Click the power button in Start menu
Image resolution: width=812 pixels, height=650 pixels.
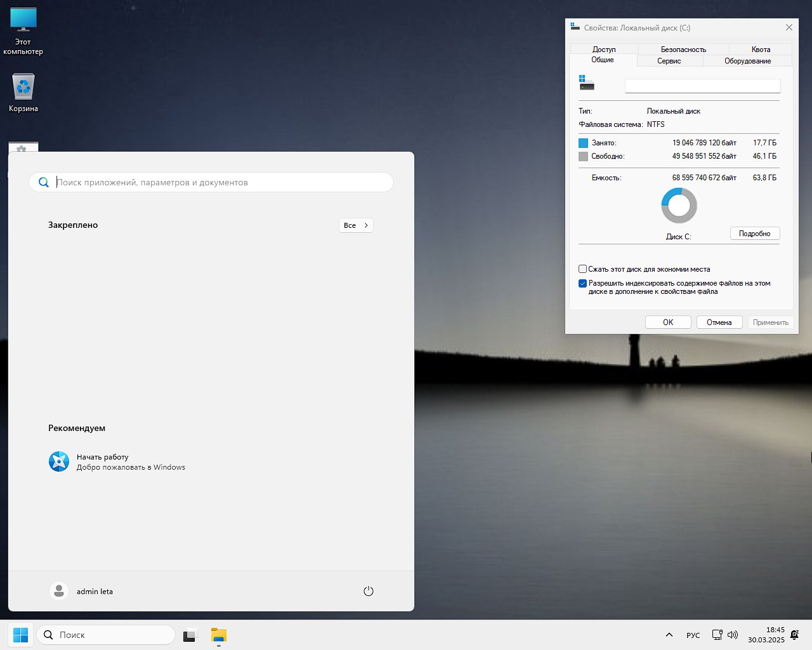coord(369,591)
